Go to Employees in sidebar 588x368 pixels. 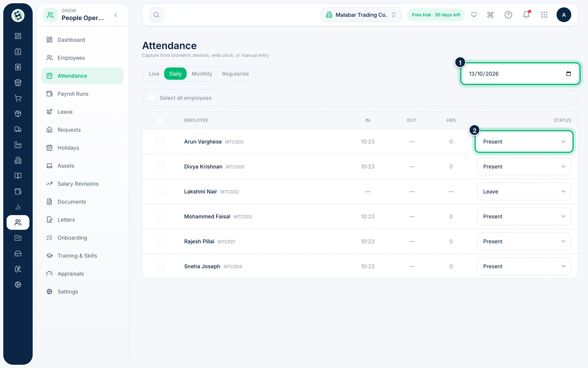point(82,58)
